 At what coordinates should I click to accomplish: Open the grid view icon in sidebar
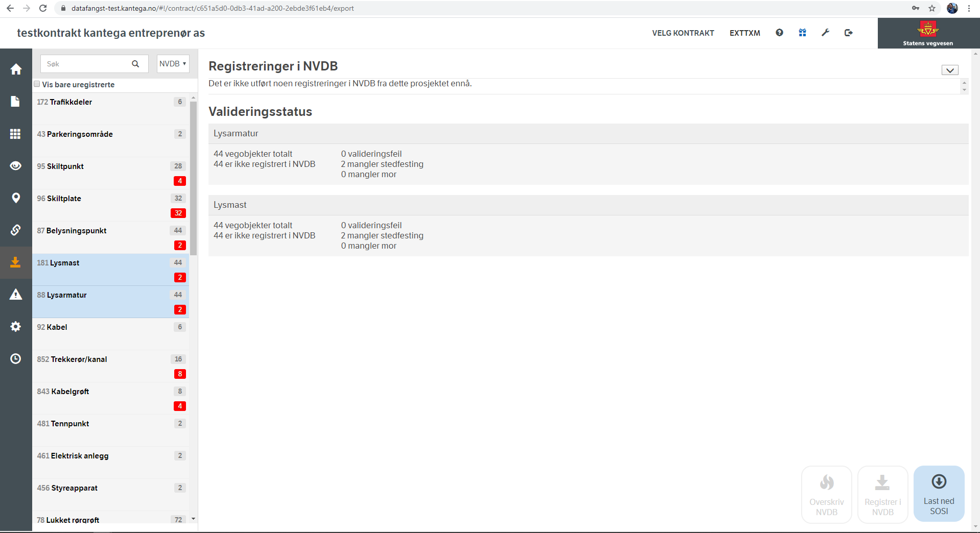pyautogui.click(x=16, y=133)
